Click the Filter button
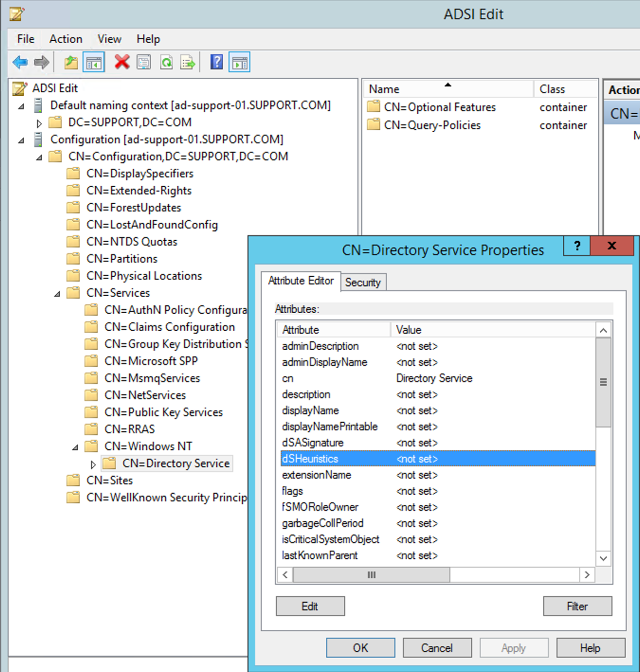Image resolution: width=640 pixels, height=672 pixels. pos(577,606)
